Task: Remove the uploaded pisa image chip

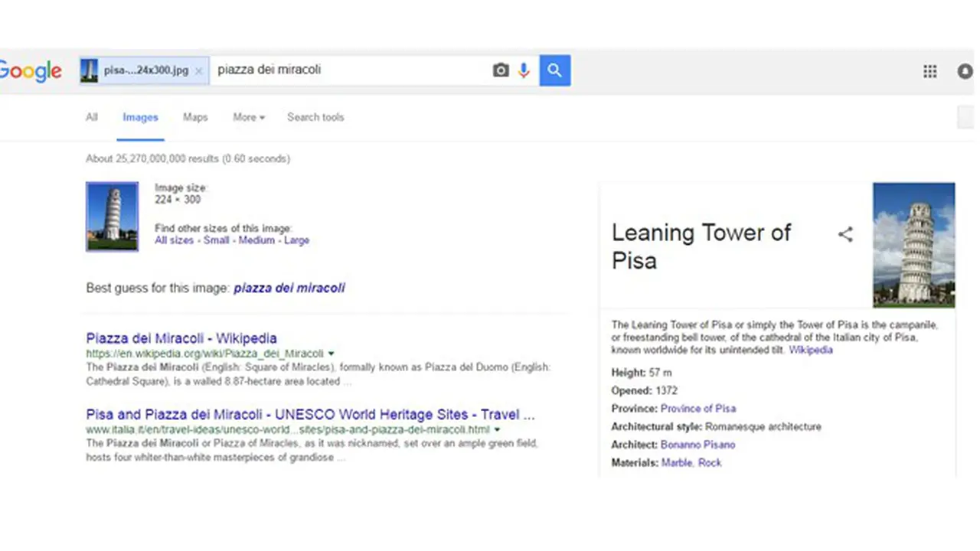Action: (x=199, y=70)
